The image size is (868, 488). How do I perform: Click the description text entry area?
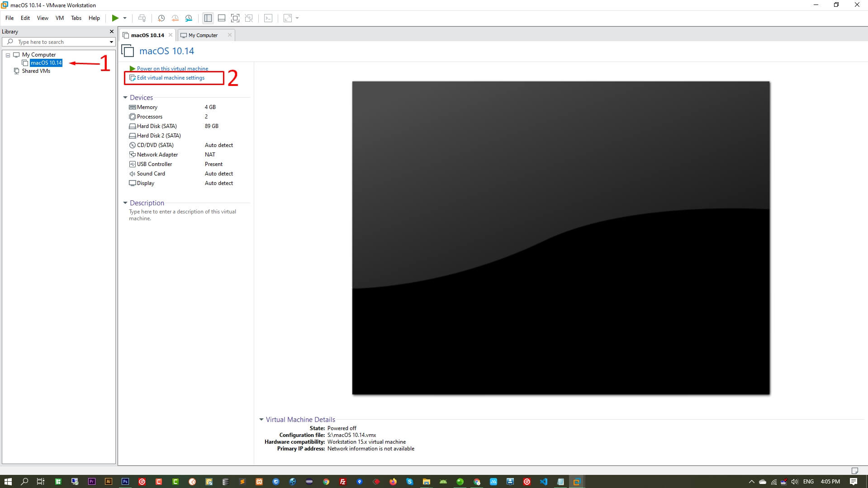pos(183,215)
